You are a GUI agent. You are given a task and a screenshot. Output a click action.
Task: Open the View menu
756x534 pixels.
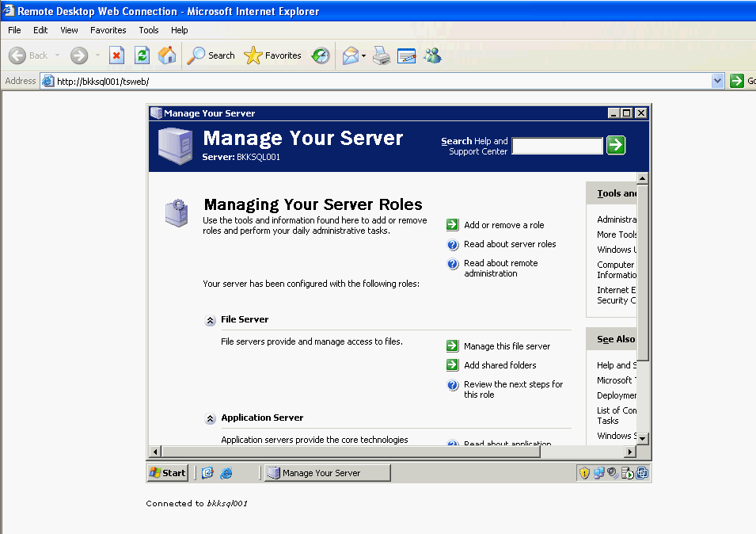[x=69, y=30]
